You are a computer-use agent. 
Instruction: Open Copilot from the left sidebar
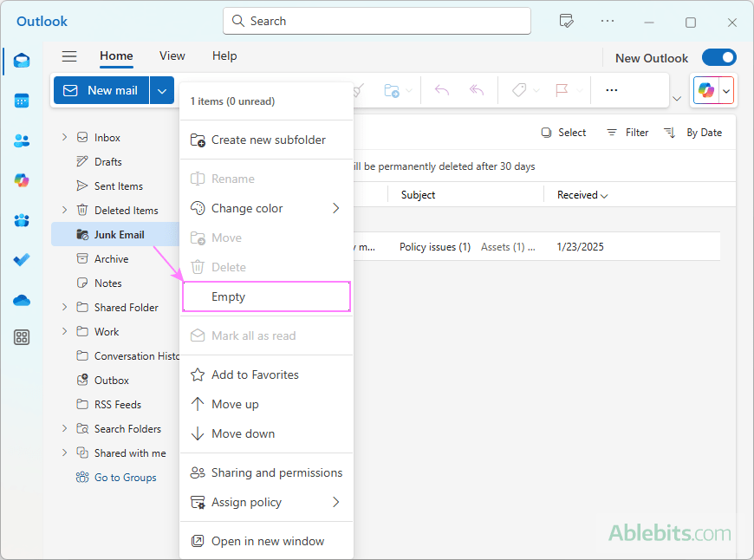point(22,180)
